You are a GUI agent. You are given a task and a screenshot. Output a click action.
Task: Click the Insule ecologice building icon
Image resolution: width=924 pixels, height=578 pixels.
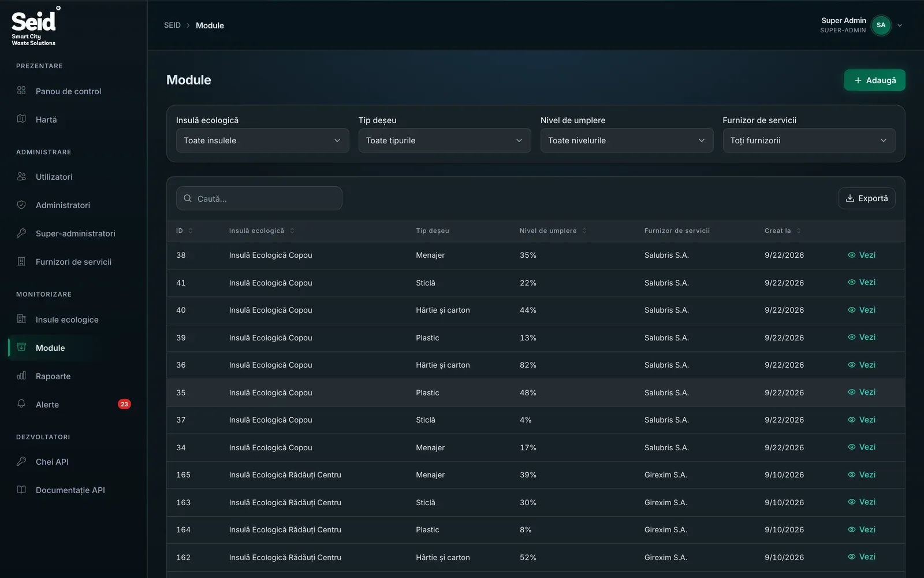coord(21,319)
